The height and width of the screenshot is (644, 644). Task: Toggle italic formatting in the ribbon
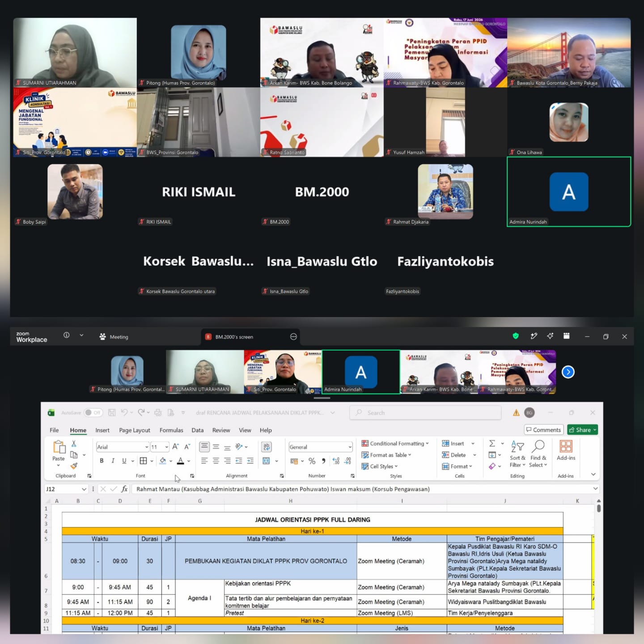[x=113, y=461]
